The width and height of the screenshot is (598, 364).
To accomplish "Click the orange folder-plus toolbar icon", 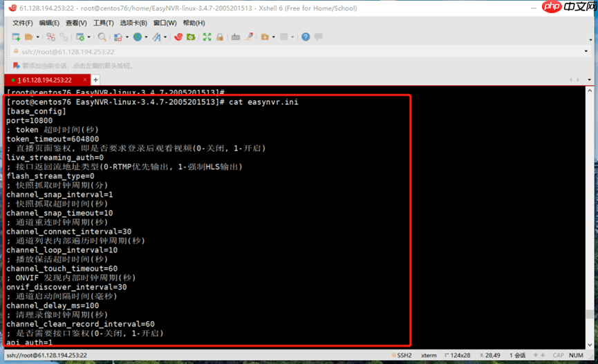I will 265,37.
